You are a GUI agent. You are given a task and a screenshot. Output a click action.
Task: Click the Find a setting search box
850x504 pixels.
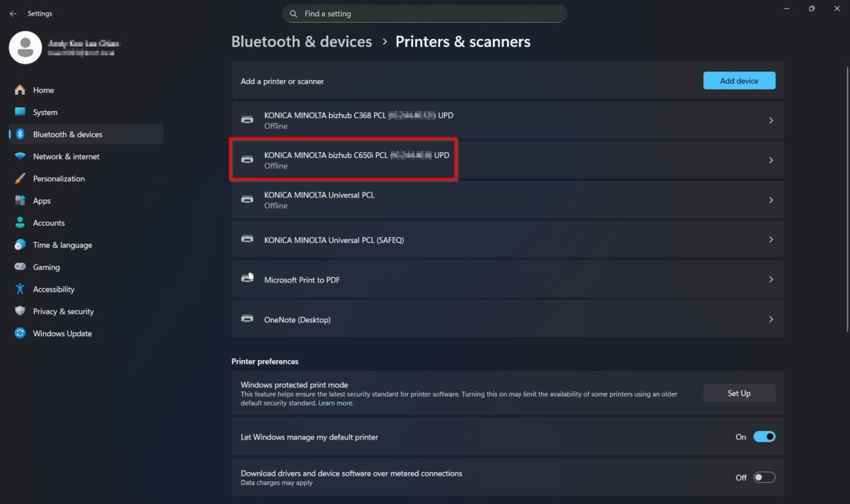coord(425,13)
